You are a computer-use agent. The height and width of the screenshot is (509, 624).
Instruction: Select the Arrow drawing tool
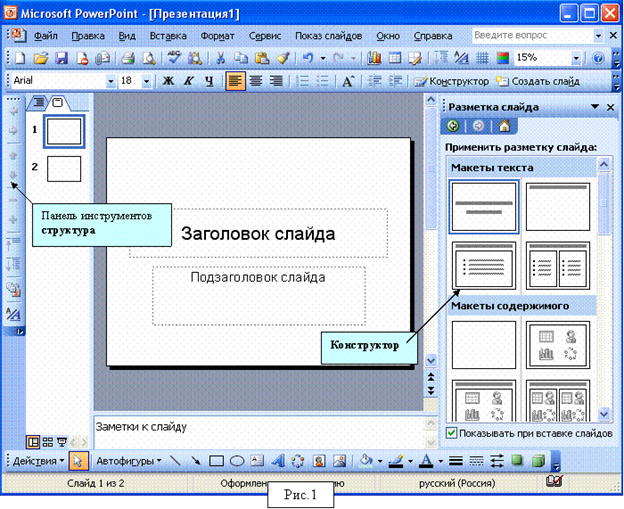click(x=195, y=461)
